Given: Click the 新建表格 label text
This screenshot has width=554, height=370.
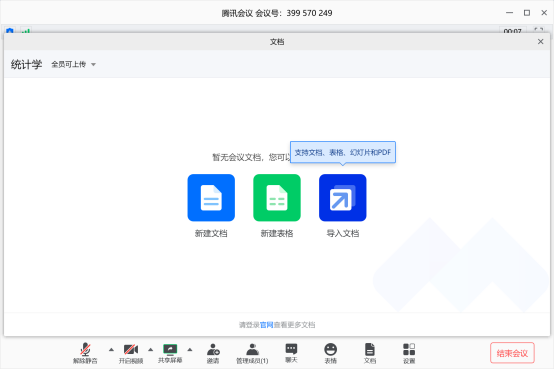Looking at the screenshot, I should (x=277, y=233).
